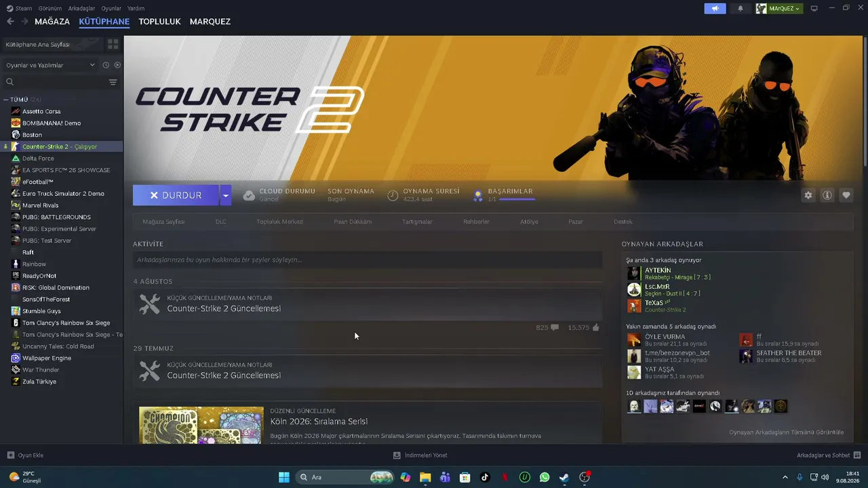Add Counter-Strike 2 to favorites heart
This screenshot has width=868, height=488.
click(x=846, y=195)
